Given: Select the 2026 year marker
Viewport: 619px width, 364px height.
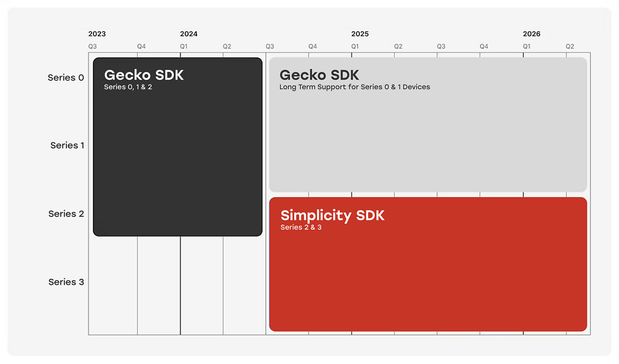Looking at the screenshot, I should 531,34.
